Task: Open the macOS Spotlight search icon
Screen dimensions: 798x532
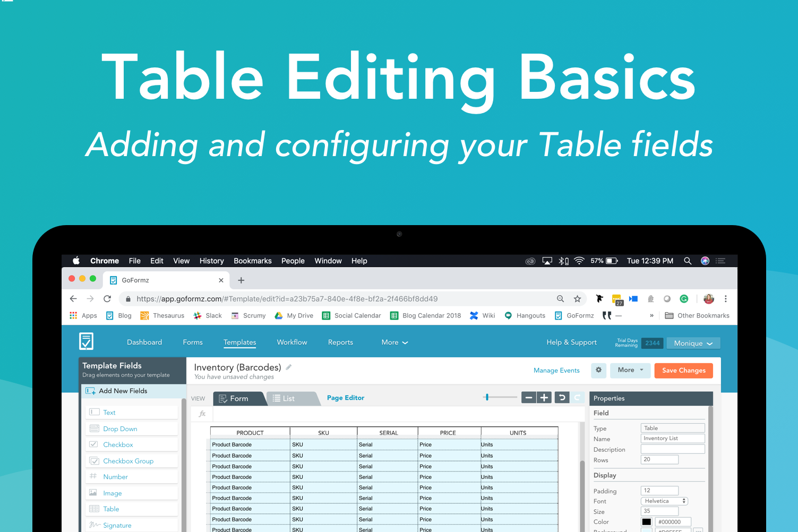Action: [x=688, y=261]
